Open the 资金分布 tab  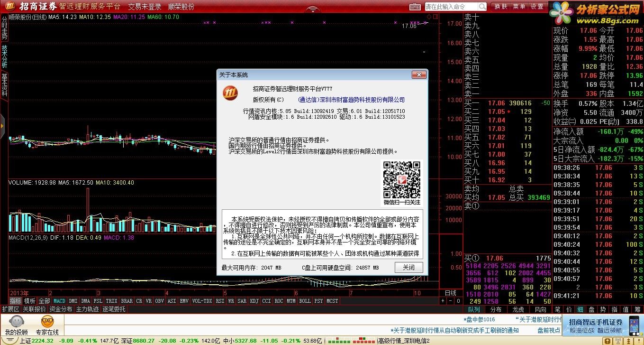tap(61, 309)
